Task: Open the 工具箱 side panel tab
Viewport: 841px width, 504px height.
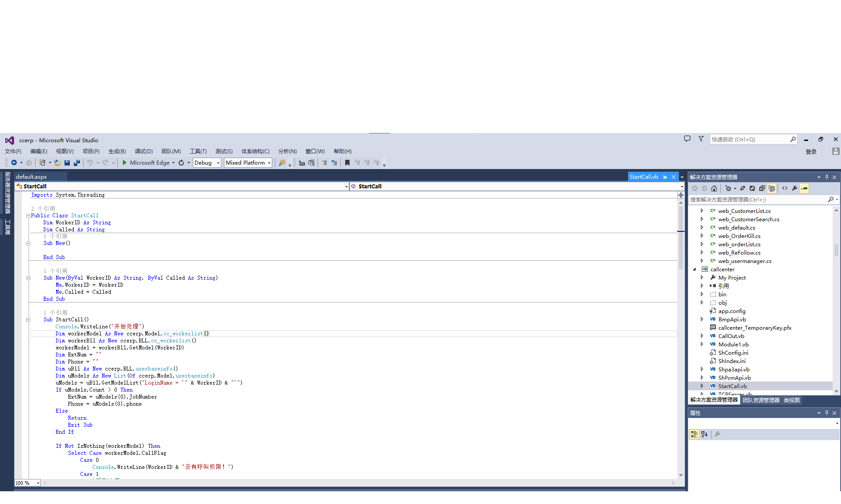Action: [x=7, y=227]
